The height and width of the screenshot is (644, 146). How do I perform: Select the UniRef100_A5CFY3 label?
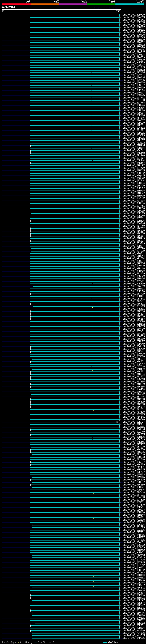134,439
